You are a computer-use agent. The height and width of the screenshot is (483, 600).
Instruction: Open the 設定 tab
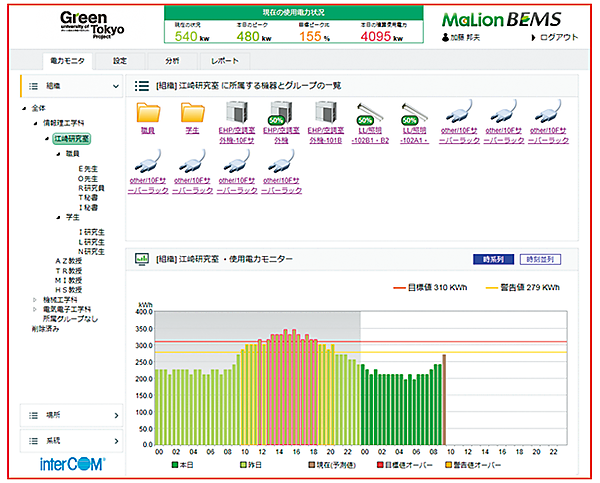pyautogui.click(x=120, y=61)
